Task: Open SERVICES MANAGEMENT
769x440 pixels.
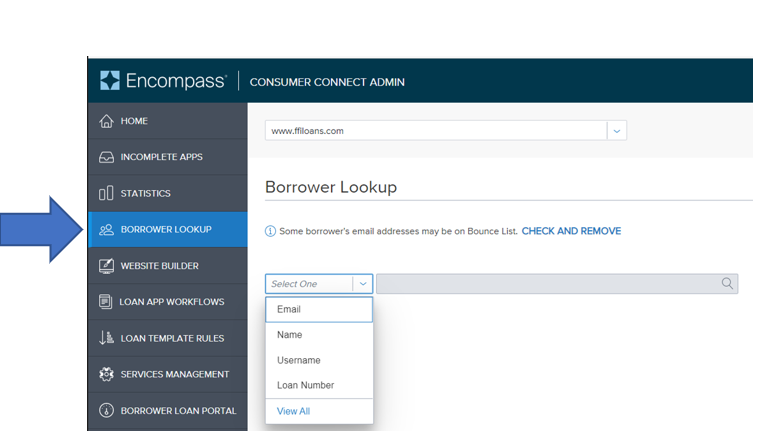Action: (168, 374)
